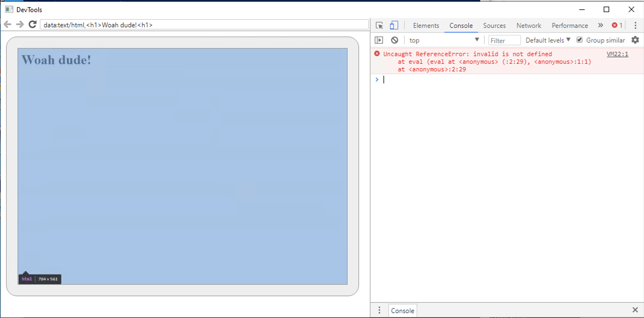
Task: Show the console sidebar icon
Action: pos(379,40)
